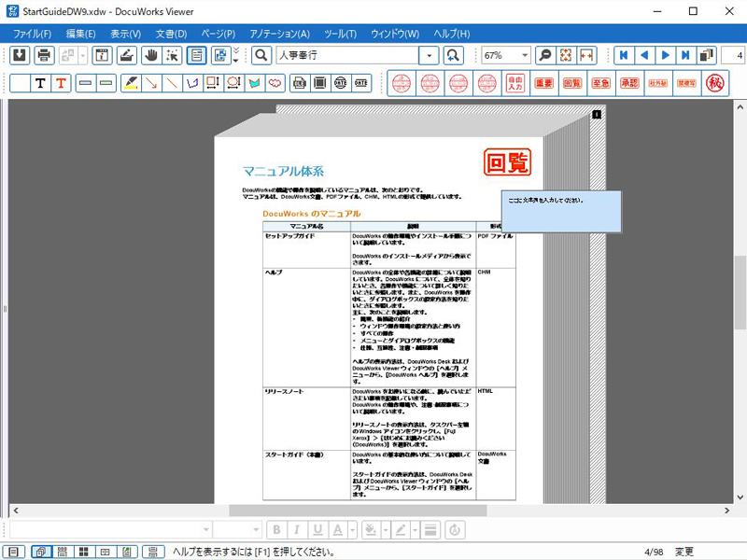Open font color dropdown arrow
Screen dimensions: 747x560
tap(353, 530)
